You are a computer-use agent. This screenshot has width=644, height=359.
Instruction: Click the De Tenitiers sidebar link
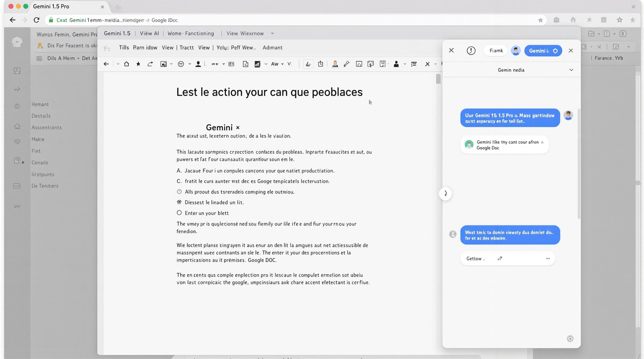point(45,186)
